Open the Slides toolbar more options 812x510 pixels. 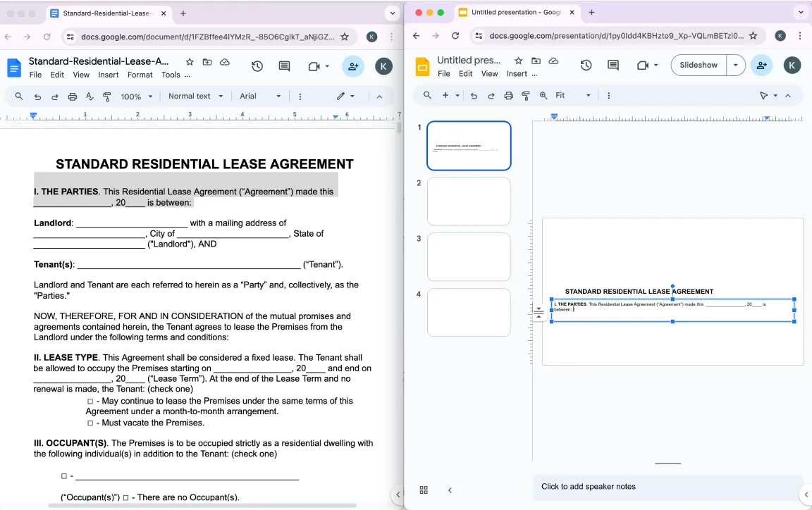pyautogui.click(x=608, y=95)
